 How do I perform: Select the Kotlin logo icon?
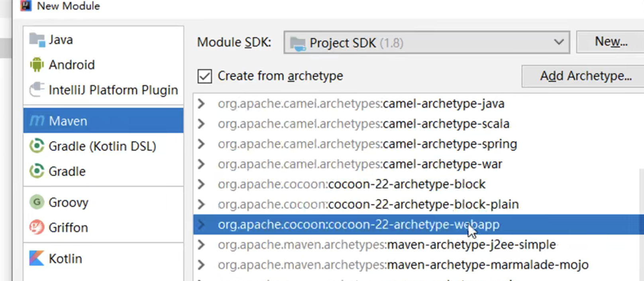37,258
